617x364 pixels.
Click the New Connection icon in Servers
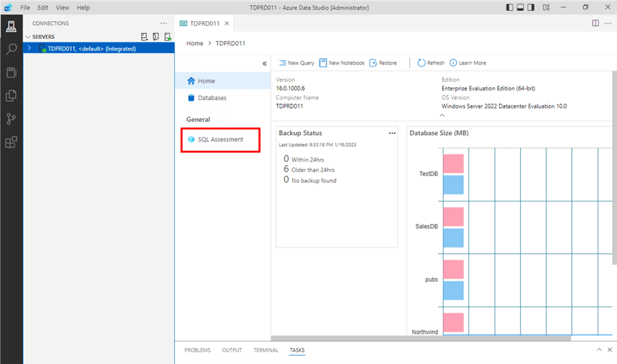145,36
